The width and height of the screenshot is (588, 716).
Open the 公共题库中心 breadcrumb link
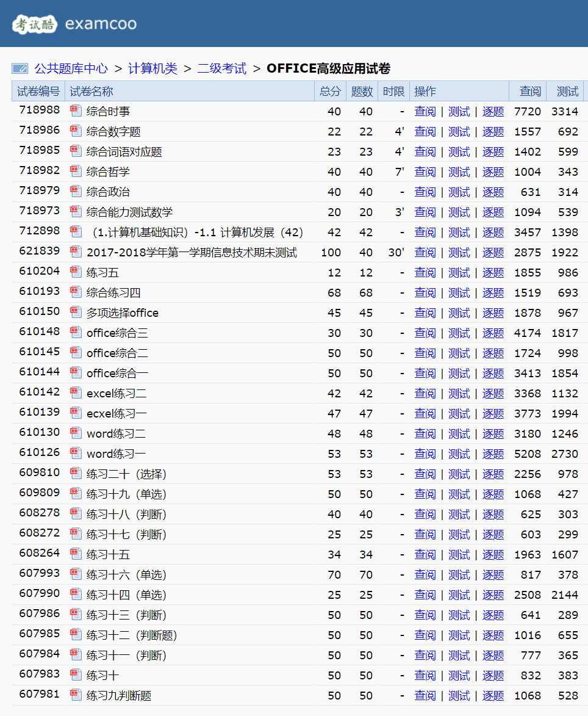[71, 68]
